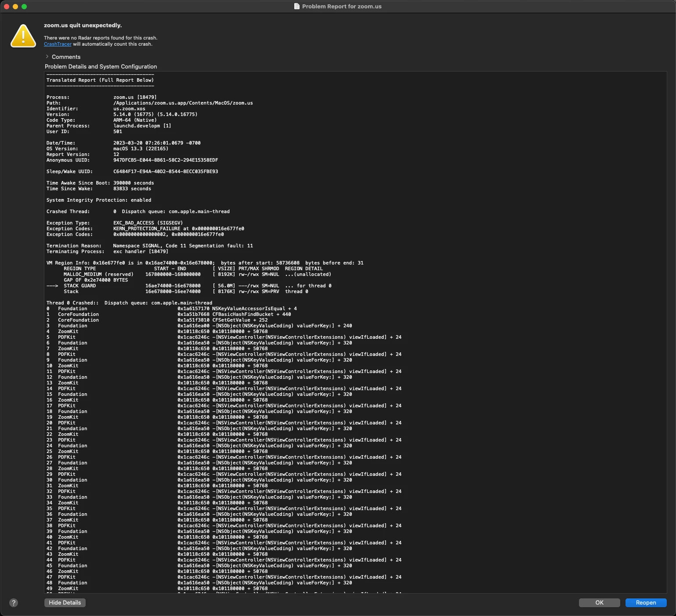Click stack frame 5 PDFKit viewIfLoaded row
Image resolution: width=676 pixels, height=616 pixels.
[x=224, y=337]
